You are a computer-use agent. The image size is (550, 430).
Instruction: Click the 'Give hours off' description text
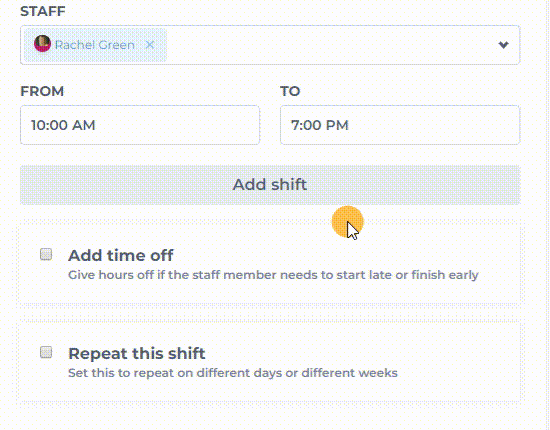pos(273,275)
